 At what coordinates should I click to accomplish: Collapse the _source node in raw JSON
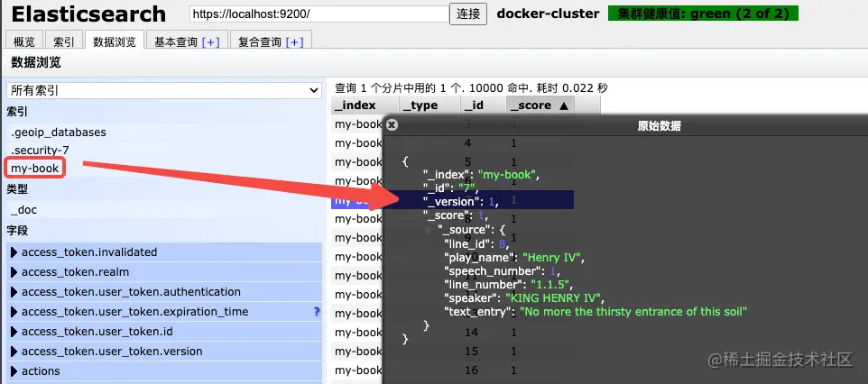click(429, 230)
